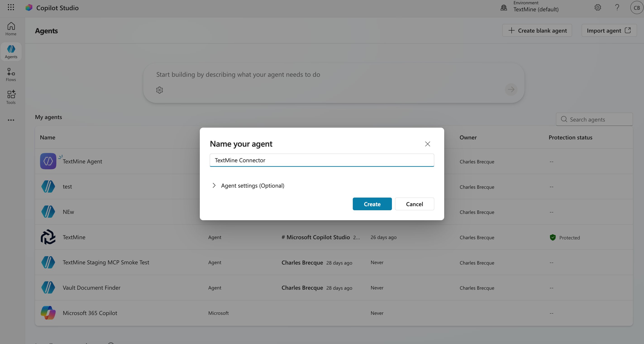This screenshot has height=344, width=644.
Task: Open the Flows sidebar item
Action: (x=11, y=75)
